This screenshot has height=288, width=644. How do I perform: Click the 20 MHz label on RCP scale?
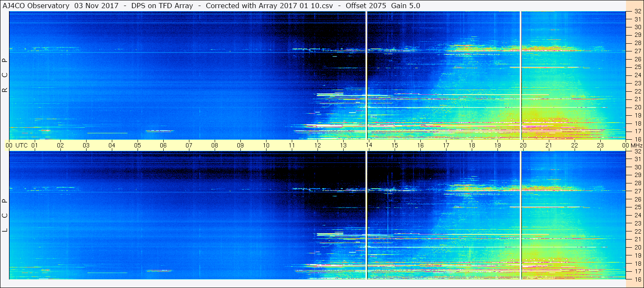[x=637, y=107]
